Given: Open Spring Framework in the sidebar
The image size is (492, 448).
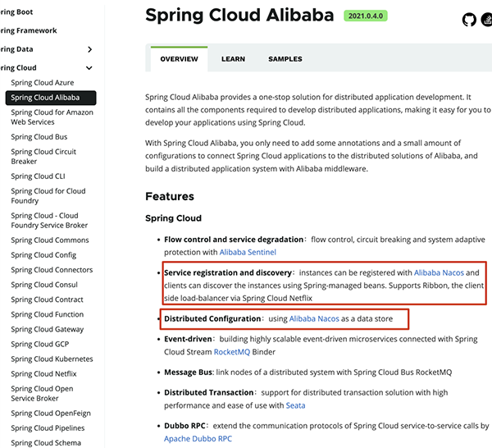Looking at the screenshot, I should coord(28,30).
